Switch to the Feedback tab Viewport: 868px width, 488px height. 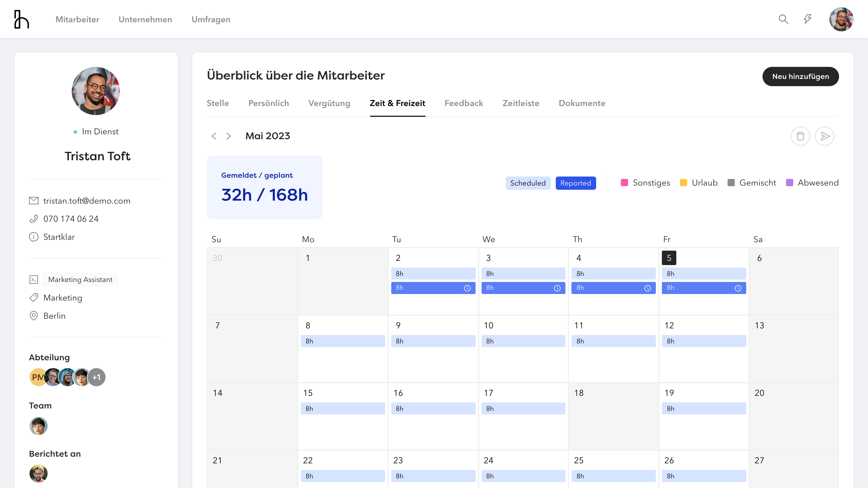pos(464,103)
